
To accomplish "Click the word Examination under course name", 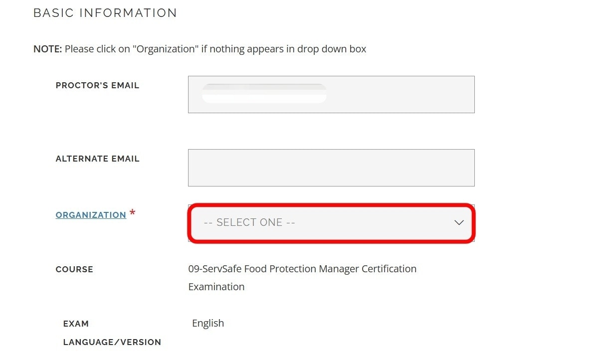I will [216, 287].
